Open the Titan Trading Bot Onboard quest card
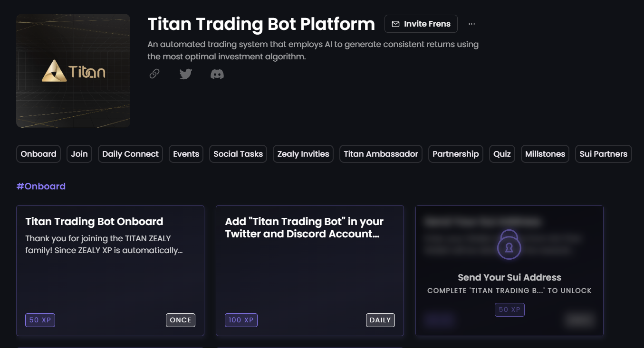The width and height of the screenshot is (644, 348). (x=110, y=270)
